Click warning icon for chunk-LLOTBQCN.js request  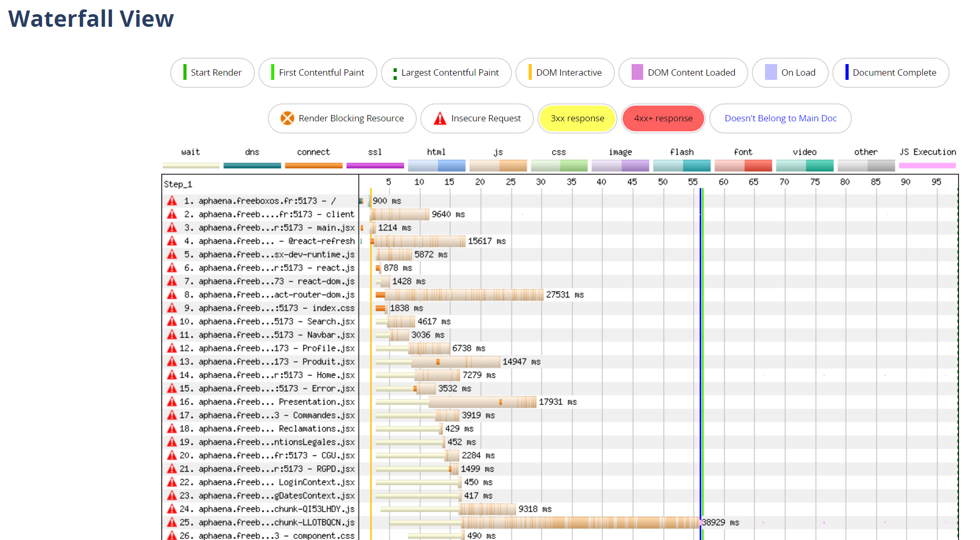point(172,522)
